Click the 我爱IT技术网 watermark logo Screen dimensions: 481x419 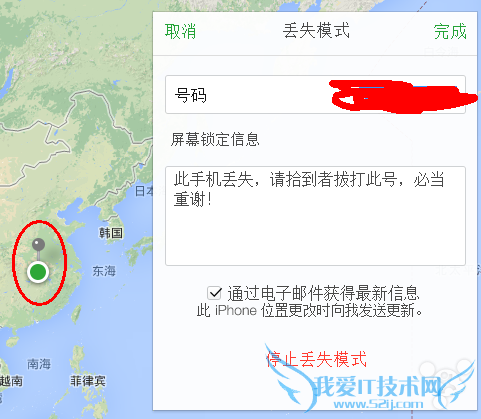coord(377,386)
